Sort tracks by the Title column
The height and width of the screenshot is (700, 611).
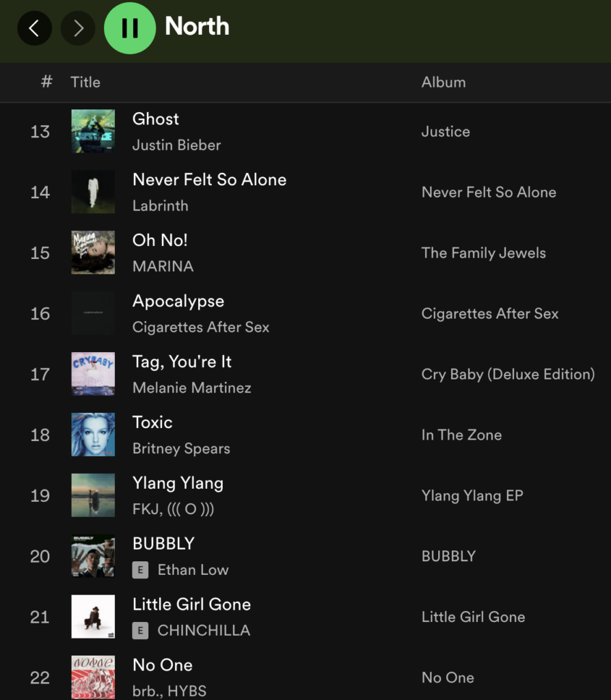coord(85,82)
